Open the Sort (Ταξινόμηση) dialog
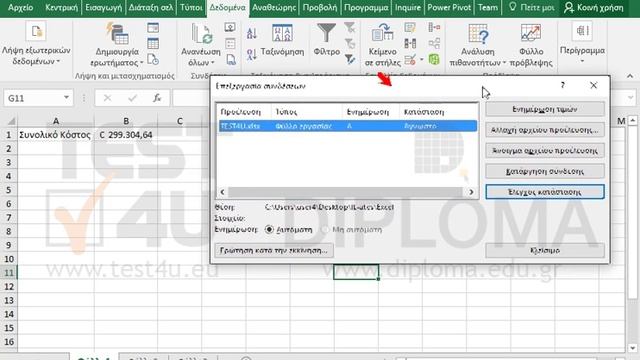This screenshot has height=360, width=640. coord(282,40)
